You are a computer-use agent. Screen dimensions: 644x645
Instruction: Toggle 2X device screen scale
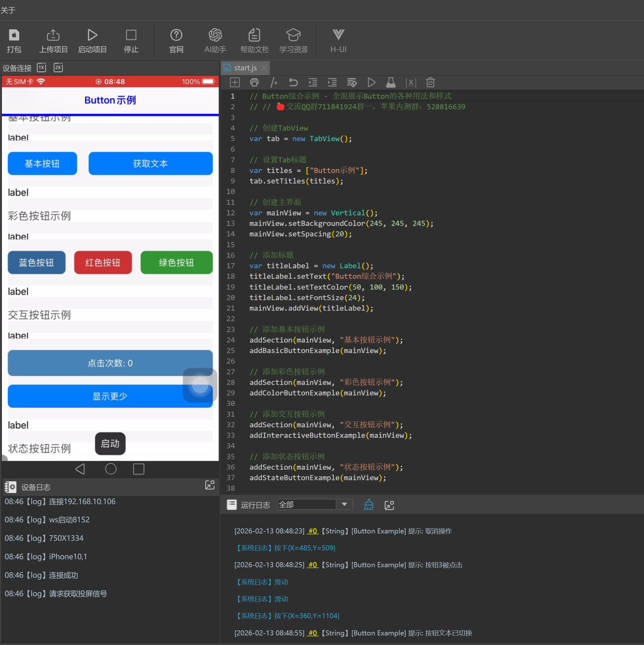(58, 68)
